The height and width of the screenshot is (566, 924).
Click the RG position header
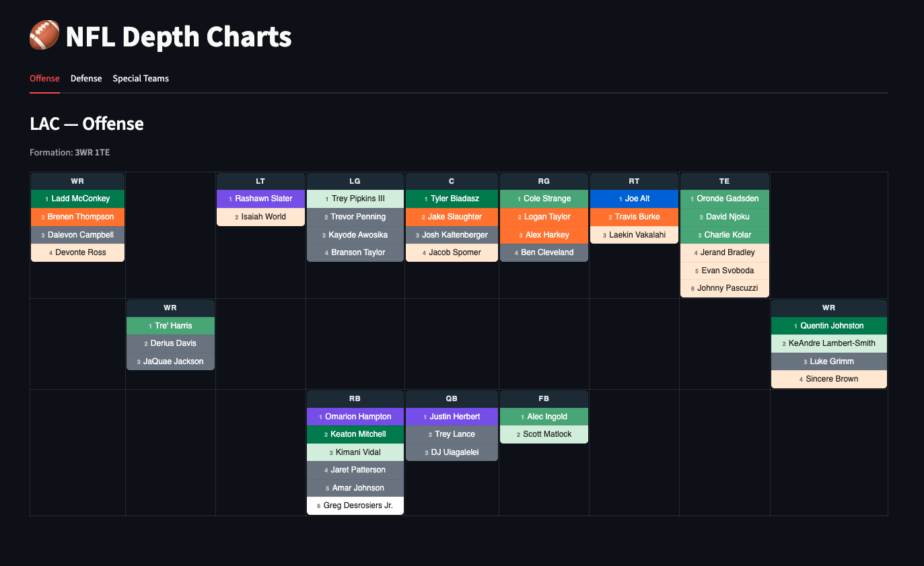tap(544, 182)
